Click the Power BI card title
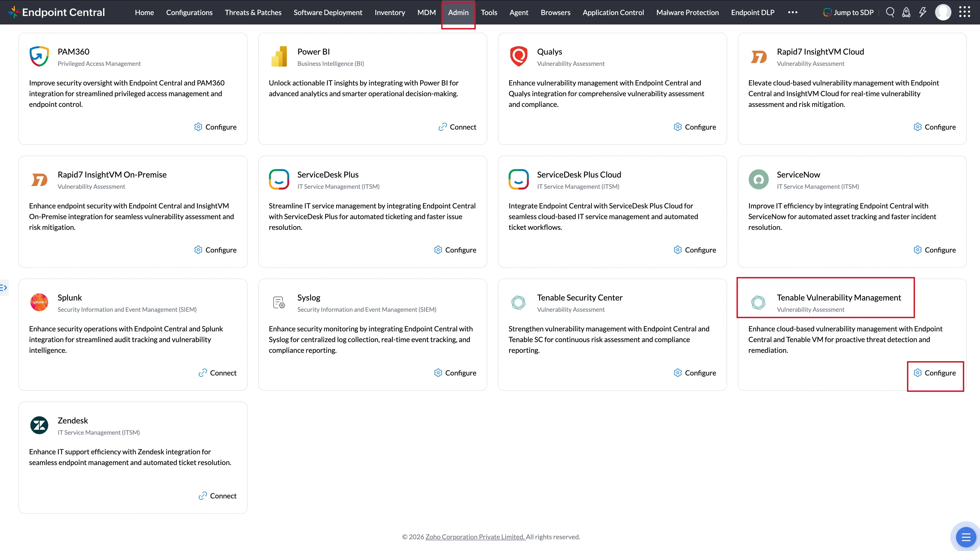Screen dimensions: 980x551 pyautogui.click(x=313, y=52)
